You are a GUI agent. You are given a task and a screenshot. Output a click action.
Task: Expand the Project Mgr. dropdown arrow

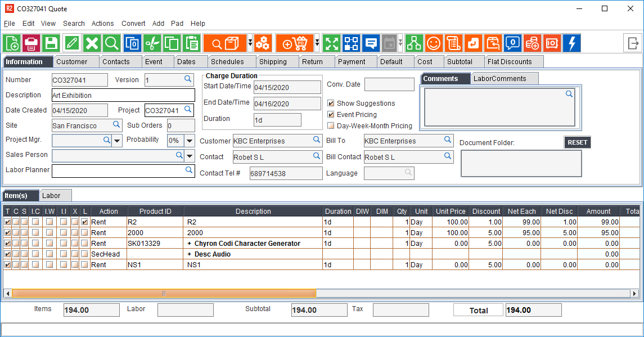pos(117,141)
